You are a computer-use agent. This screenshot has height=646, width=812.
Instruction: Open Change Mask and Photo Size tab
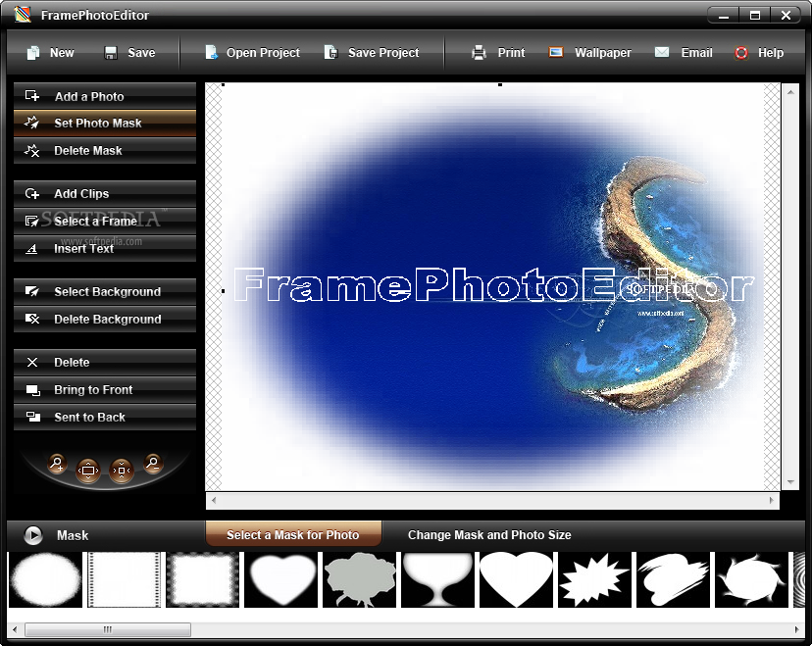(489, 534)
